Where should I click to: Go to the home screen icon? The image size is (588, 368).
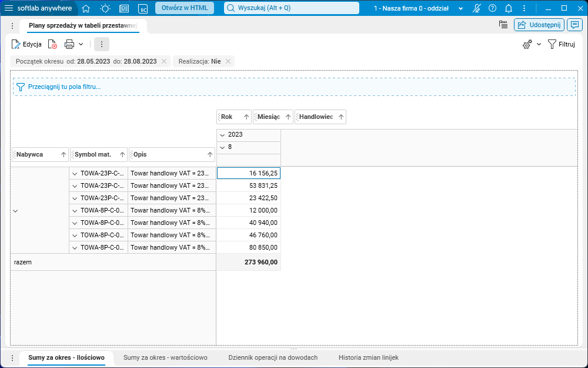(x=86, y=8)
